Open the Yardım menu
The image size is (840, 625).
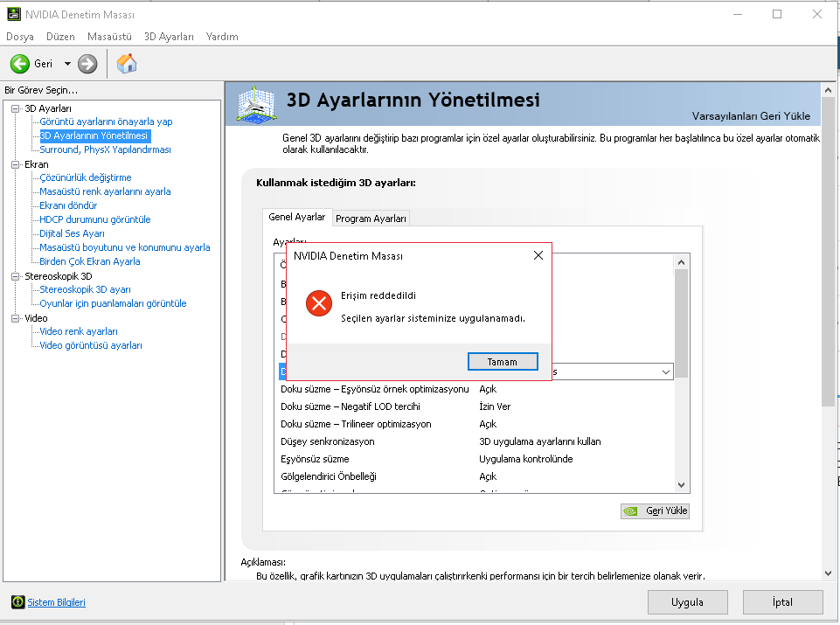222,37
